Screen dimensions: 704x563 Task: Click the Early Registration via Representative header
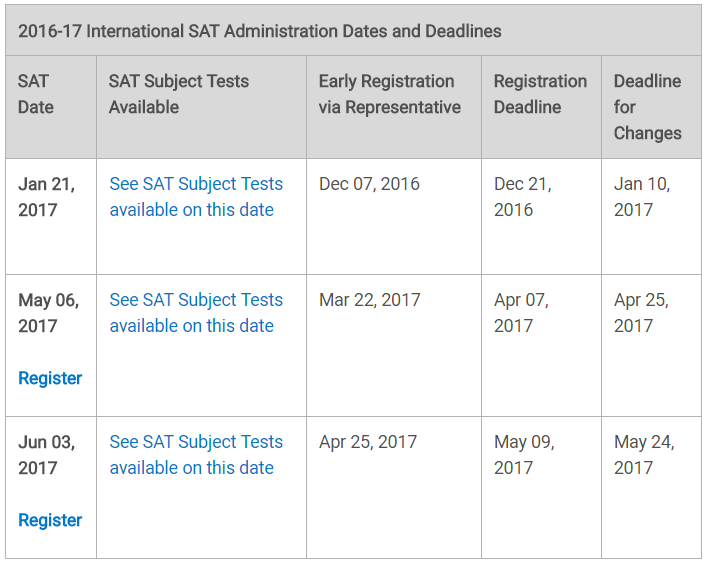click(390, 94)
